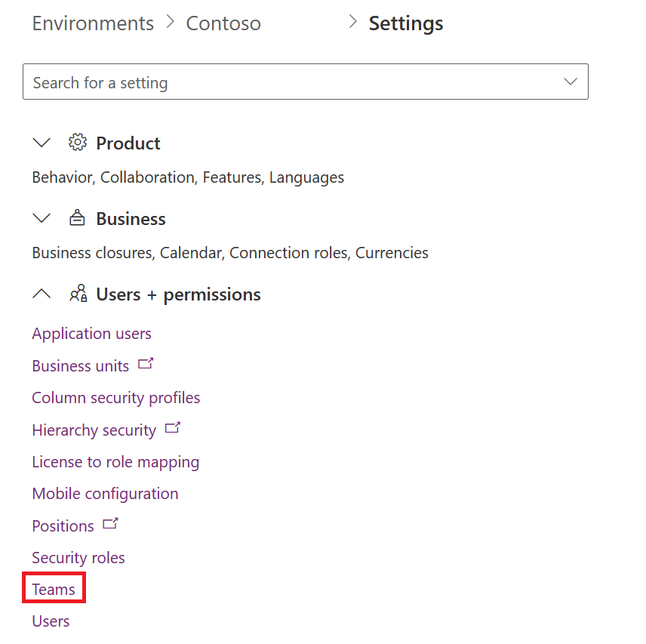This screenshot has height=644, width=646.
Task: Open Application users settings
Action: (91, 333)
